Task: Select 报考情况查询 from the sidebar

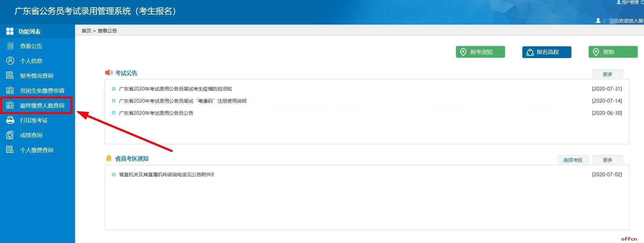Action: click(x=37, y=76)
